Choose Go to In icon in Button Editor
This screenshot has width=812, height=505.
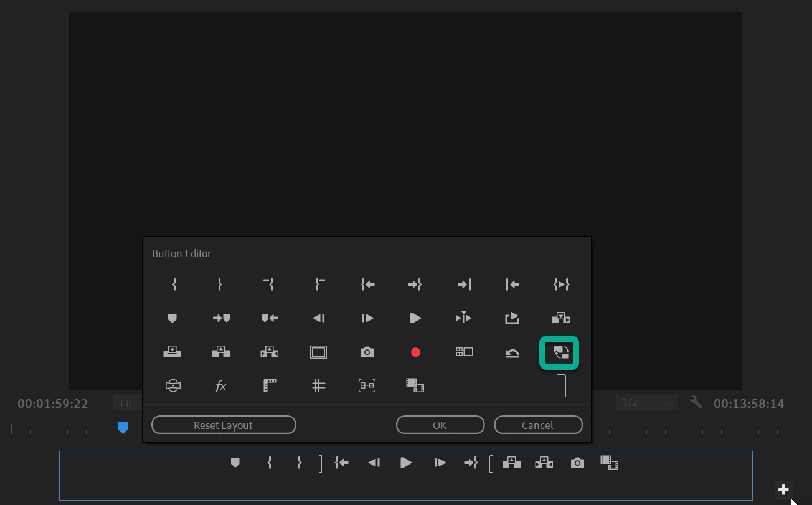click(367, 285)
